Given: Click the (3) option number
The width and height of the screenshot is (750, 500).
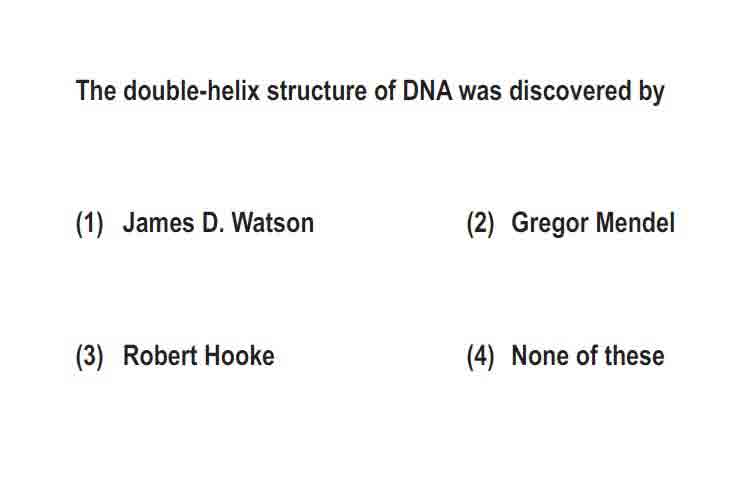Looking at the screenshot, I should coord(89,356).
